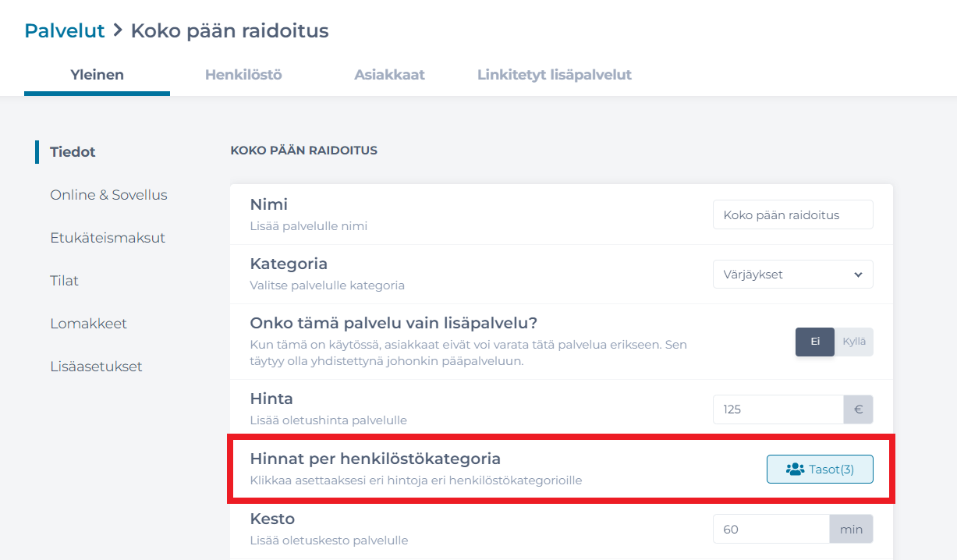Switch to the Asiakkaat tab
Image resolution: width=957 pixels, height=560 pixels.
pyautogui.click(x=389, y=75)
